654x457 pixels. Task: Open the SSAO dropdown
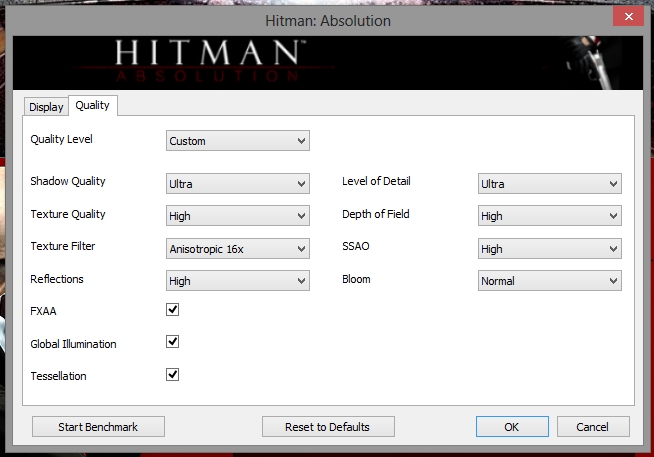[x=550, y=249]
